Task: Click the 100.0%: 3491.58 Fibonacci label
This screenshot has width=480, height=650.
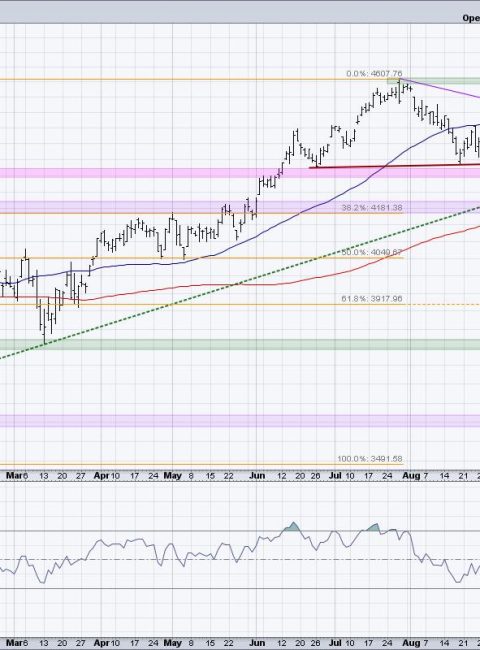Action: (370, 459)
